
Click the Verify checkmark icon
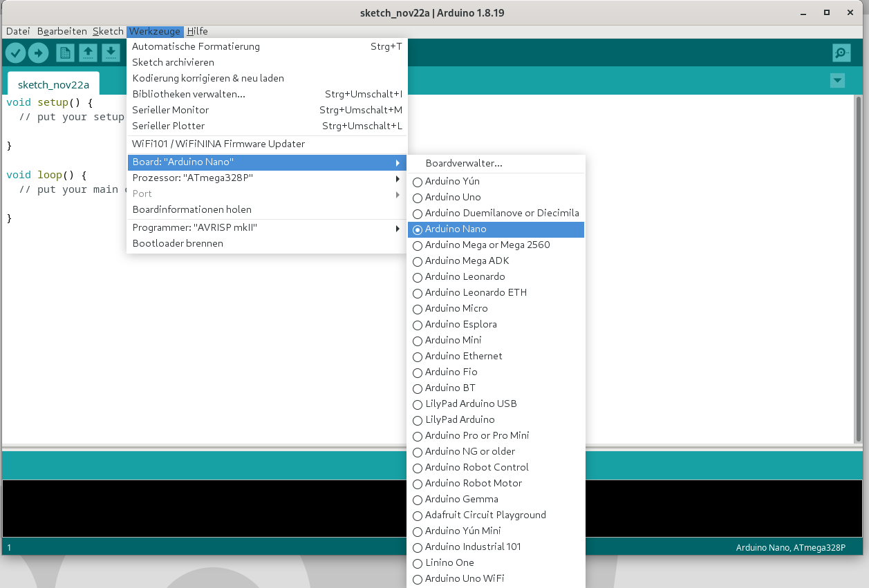point(16,53)
